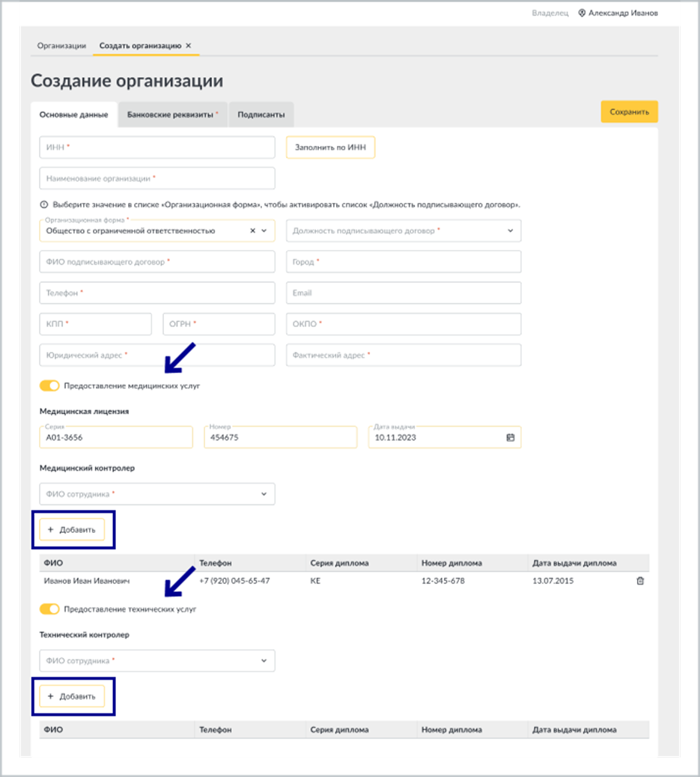Focus the КПП input field
700x777 pixels.
[96, 324]
